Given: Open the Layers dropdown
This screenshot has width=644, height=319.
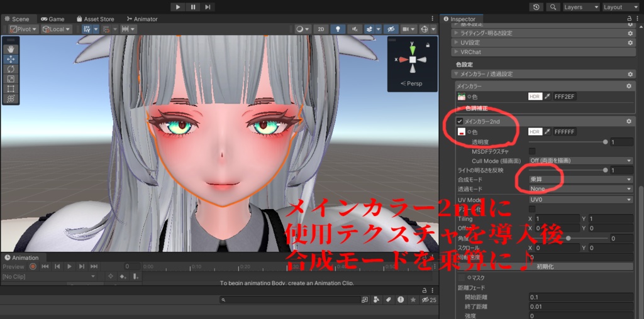Looking at the screenshot, I should [581, 7].
